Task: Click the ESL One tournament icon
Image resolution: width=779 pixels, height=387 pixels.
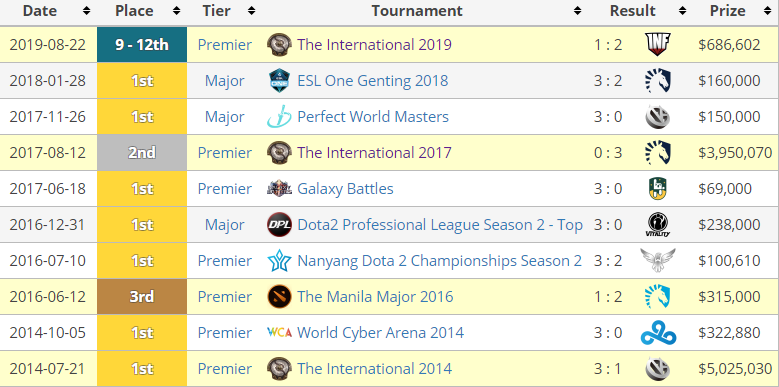Action: [x=279, y=81]
